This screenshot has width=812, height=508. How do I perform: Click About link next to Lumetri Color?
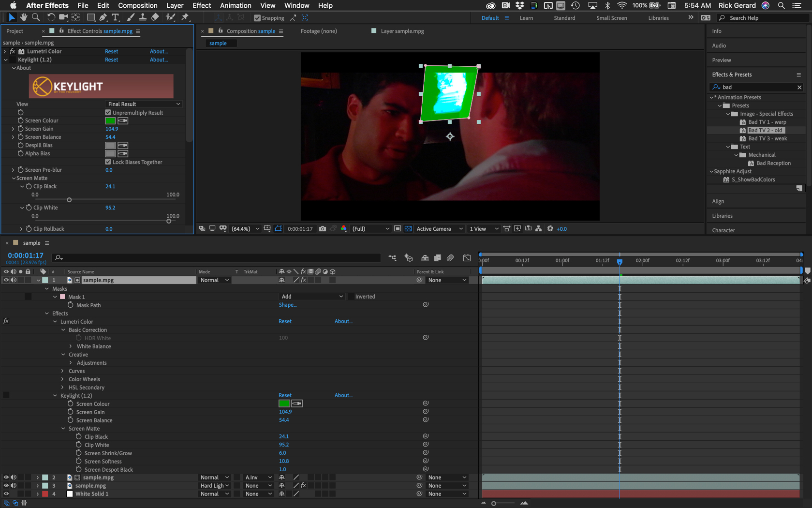[x=159, y=51]
